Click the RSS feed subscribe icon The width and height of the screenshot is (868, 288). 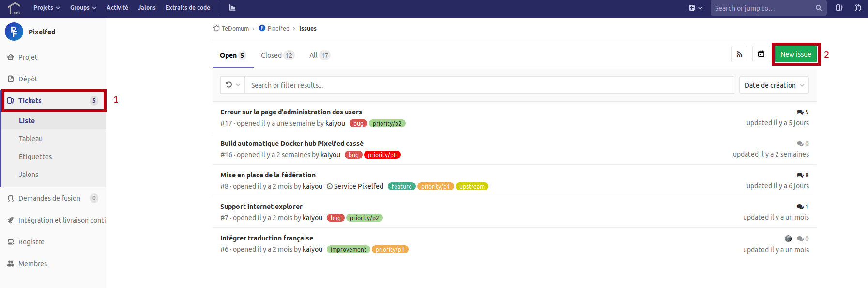(739, 54)
